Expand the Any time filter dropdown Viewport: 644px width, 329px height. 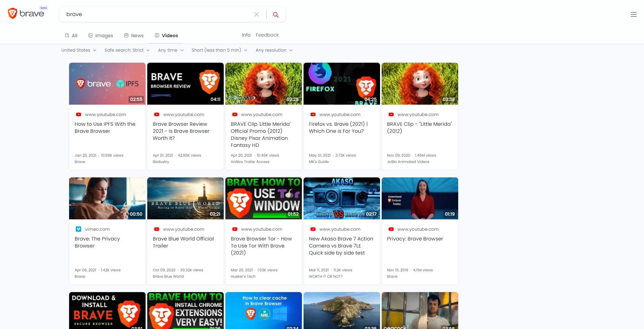[x=171, y=50]
